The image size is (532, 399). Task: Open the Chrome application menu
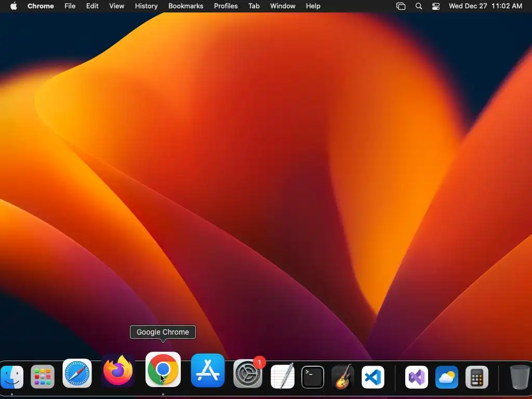(x=41, y=6)
